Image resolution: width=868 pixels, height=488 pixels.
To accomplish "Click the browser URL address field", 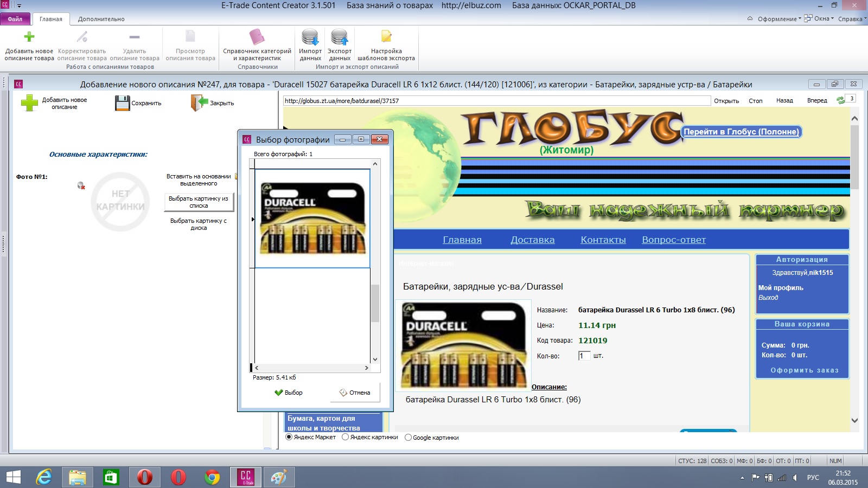I will pos(496,101).
